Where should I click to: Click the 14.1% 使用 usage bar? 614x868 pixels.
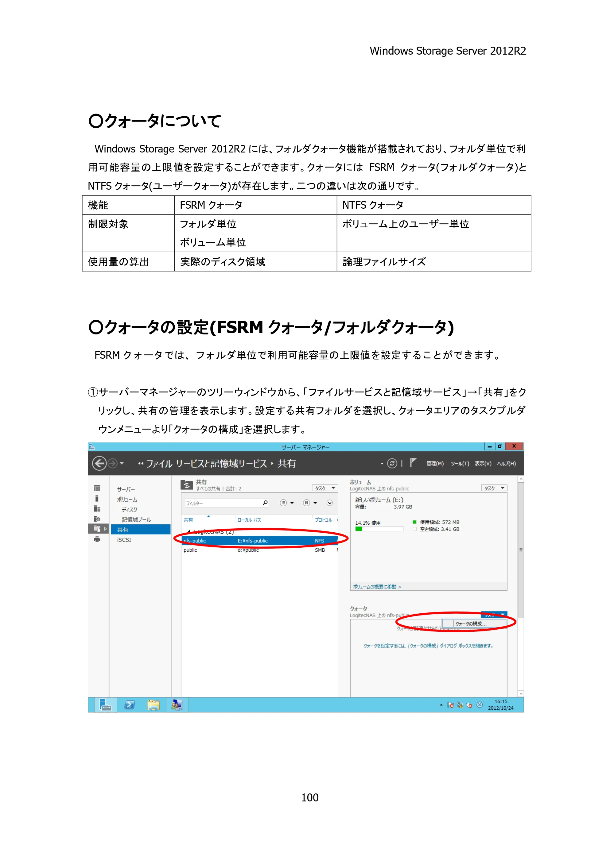click(x=379, y=529)
